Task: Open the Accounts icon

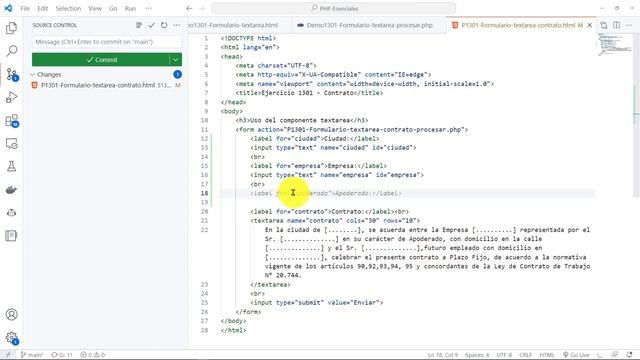Action: tap(11, 314)
